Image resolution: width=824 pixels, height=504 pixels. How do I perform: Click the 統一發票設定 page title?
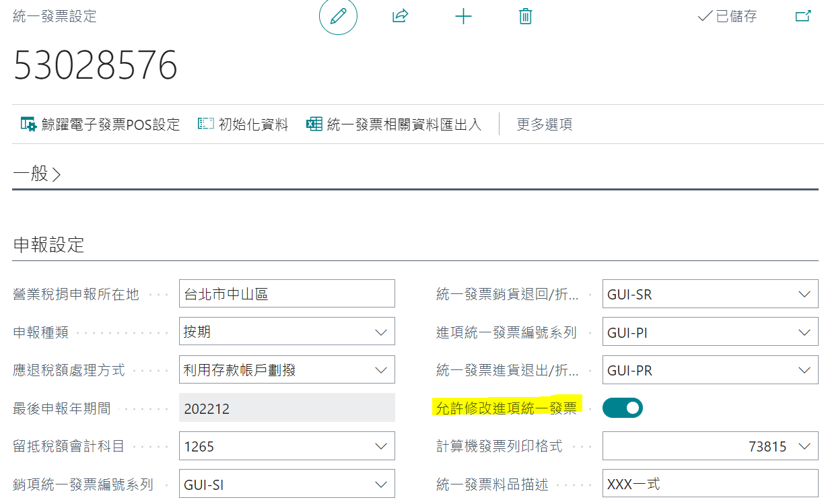[x=55, y=16]
